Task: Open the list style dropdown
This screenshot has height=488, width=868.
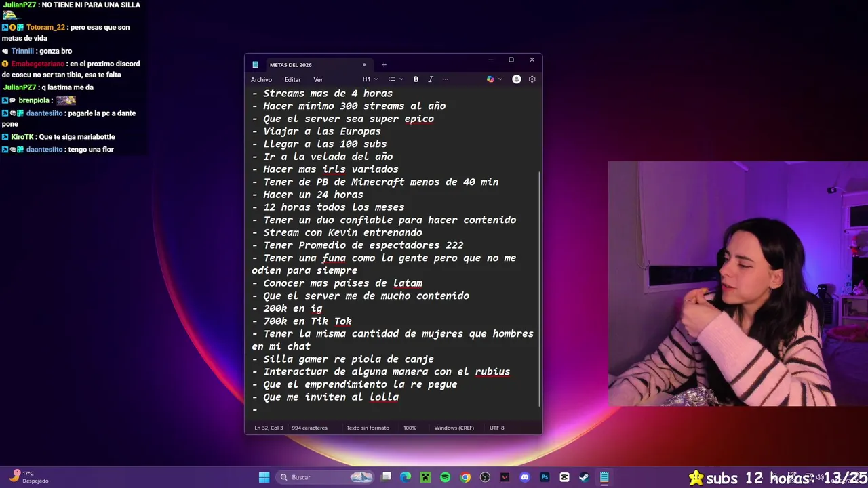Action: [x=395, y=79]
